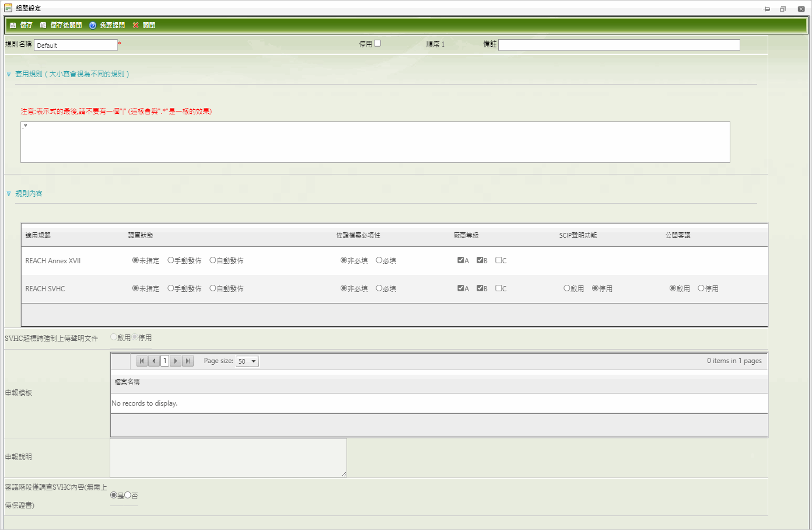
Task: Select 非必填 for REACH Annex XVII
Action: (344, 260)
